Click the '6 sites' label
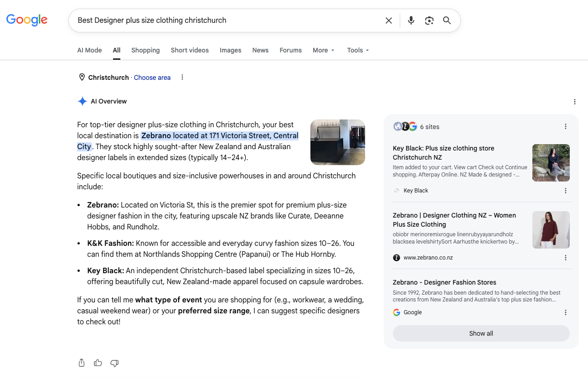 (430, 127)
